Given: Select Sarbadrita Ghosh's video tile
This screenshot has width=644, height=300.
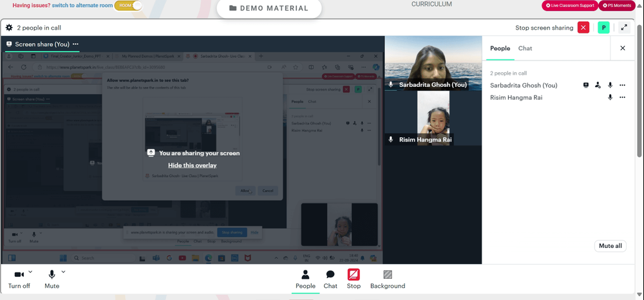Looking at the screenshot, I should coord(433,63).
